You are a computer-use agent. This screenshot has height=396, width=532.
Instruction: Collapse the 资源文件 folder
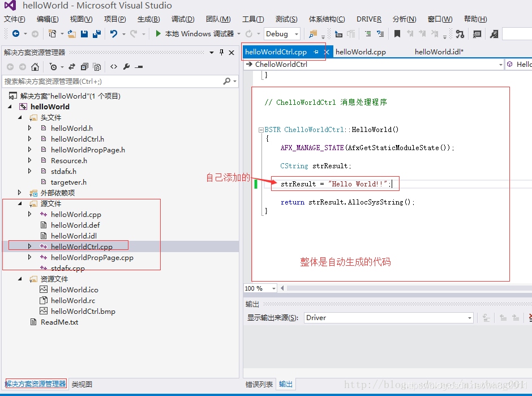click(x=20, y=279)
